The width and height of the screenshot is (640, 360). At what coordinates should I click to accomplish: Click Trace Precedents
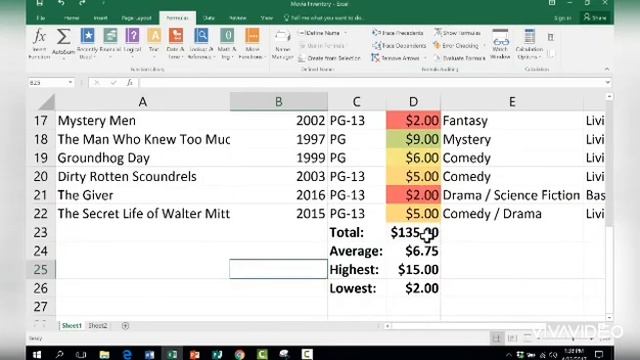(x=398, y=33)
